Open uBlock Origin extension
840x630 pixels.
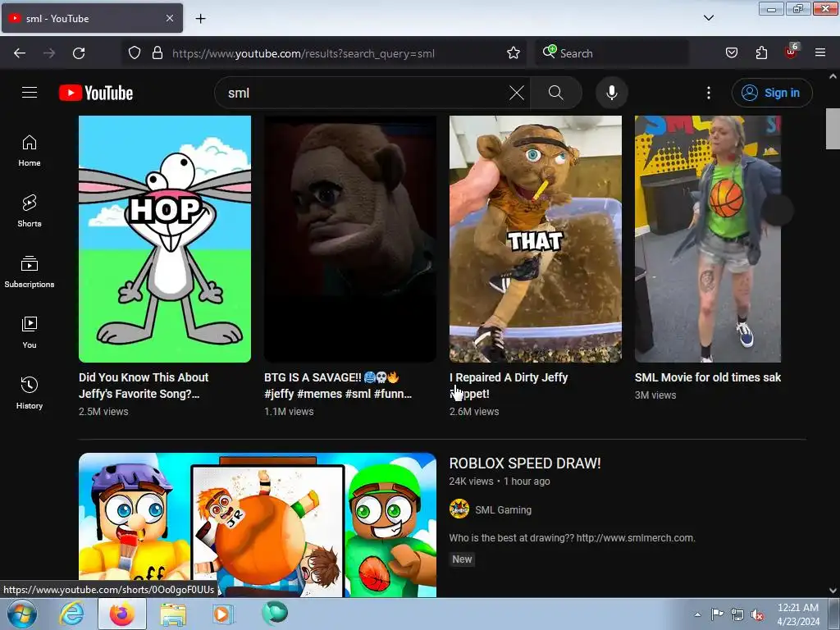pyautogui.click(x=792, y=52)
